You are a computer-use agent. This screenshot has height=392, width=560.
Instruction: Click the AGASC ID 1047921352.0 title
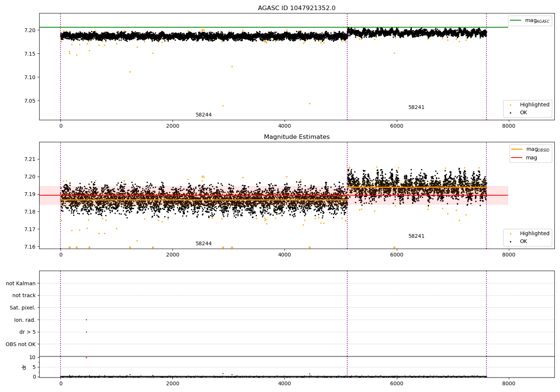click(297, 8)
